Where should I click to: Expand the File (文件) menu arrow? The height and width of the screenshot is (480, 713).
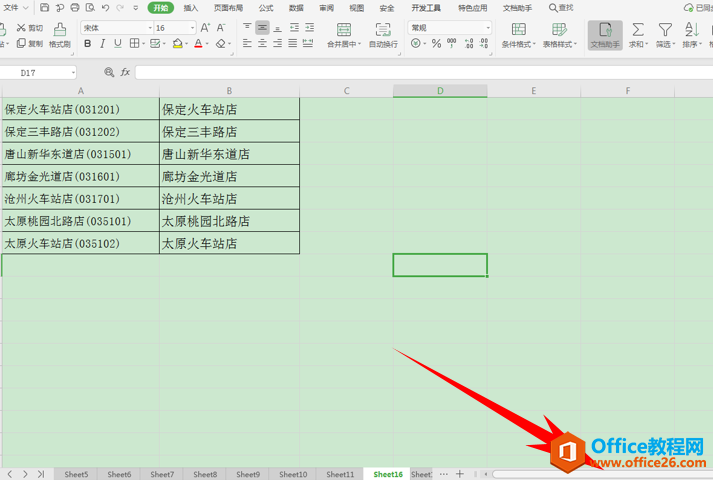(x=25, y=7)
